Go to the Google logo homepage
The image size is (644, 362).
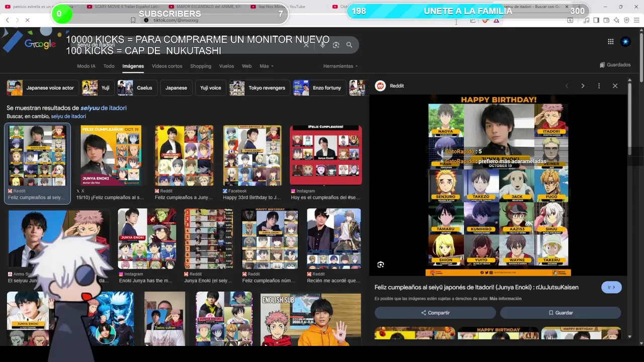[x=40, y=44]
